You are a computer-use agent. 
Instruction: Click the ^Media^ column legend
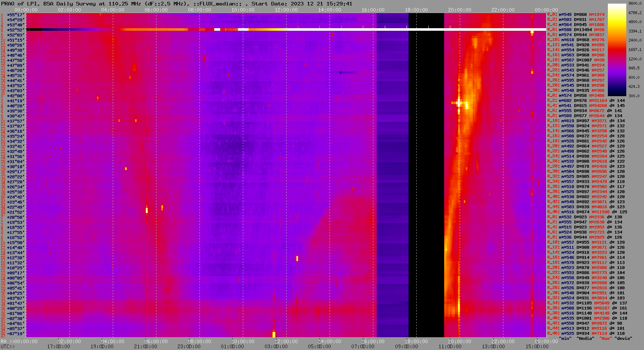(x=585, y=338)
